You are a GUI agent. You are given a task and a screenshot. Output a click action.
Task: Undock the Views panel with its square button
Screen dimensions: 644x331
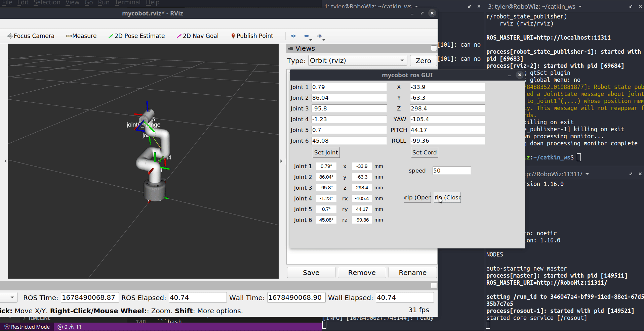point(434,48)
